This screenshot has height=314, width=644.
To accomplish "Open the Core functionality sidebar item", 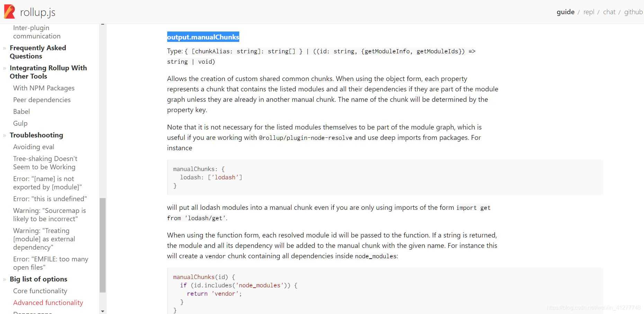I will coord(40,291).
